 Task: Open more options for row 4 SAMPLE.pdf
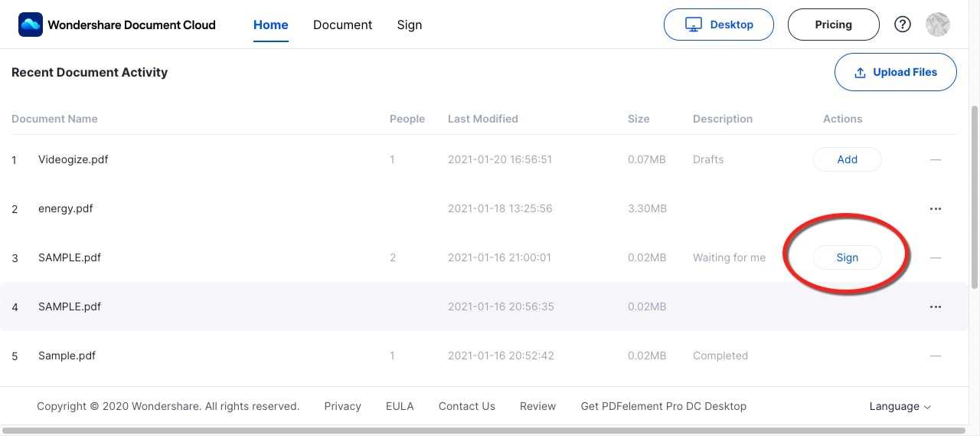click(x=935, y=307)
